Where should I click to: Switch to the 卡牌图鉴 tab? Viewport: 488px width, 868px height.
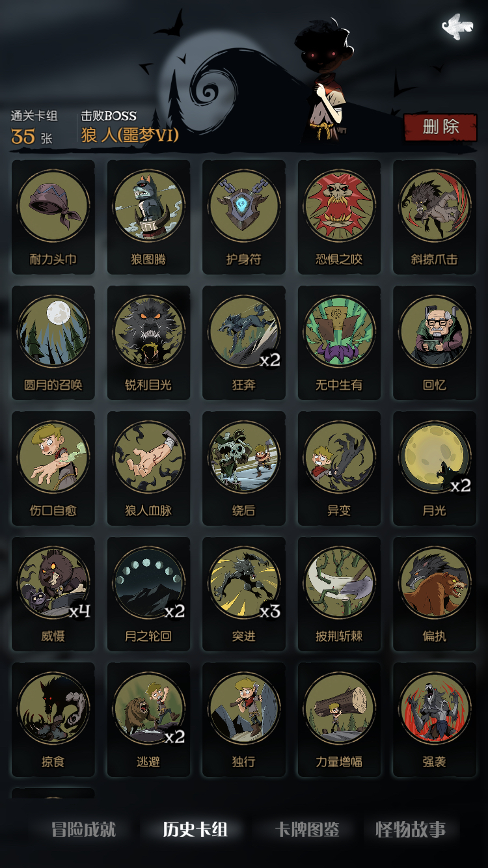click(x=307, y=830)
